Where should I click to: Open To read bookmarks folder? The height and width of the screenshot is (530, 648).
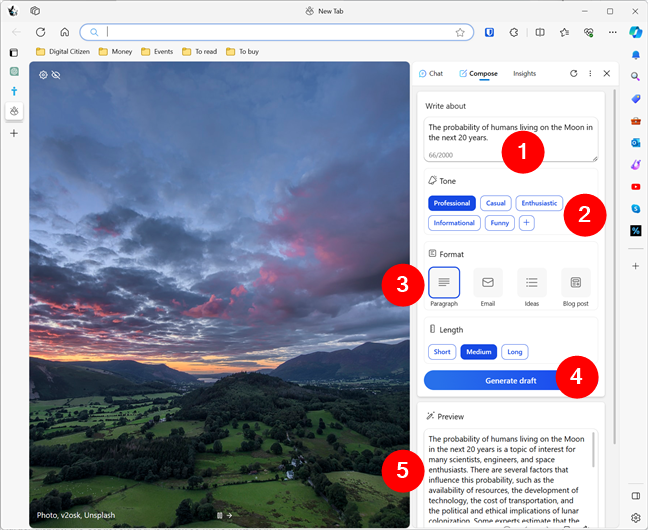click(x=200, y=52)
